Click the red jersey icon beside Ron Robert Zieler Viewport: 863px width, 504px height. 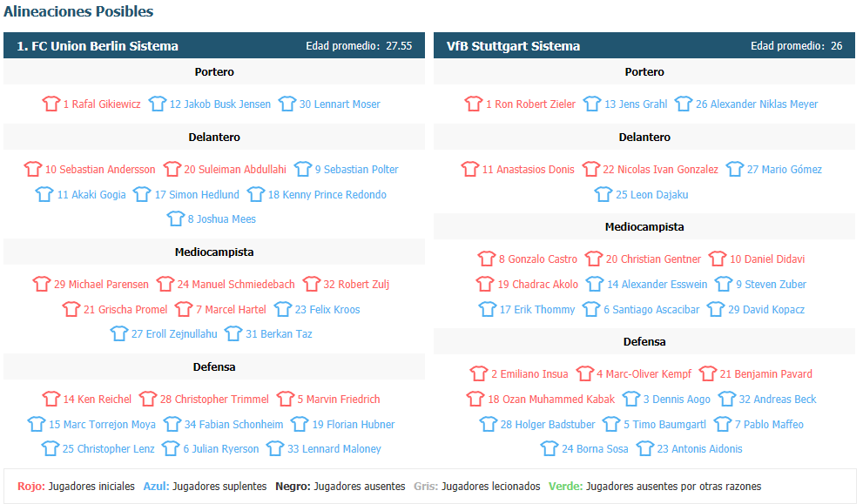click(x=474, y=104)
